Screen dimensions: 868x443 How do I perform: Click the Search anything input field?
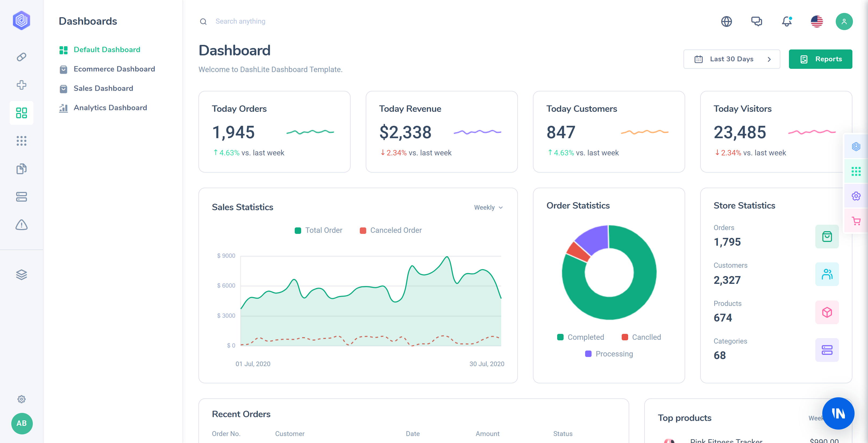tap(240, 22)
